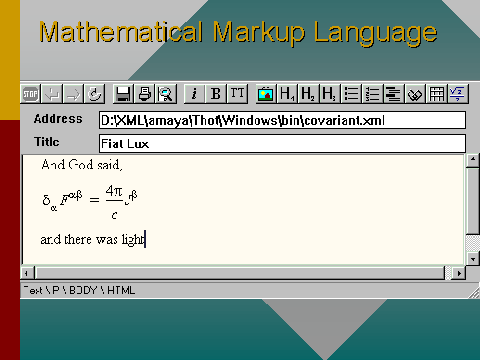The height and width of the screenshot is (360, 480).
Task: Reload the document with the refresh icon
Action: 95,94
